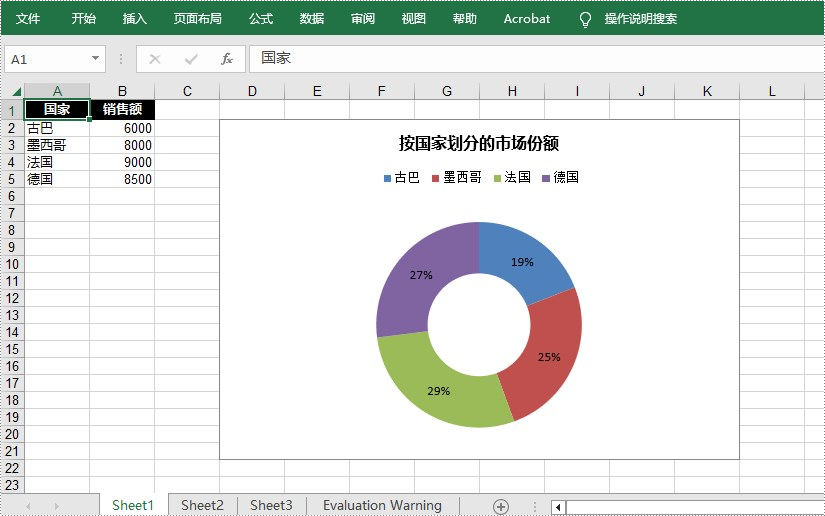Click the horizontal scrollbar left arrow
The height and width of the screenshot is (516, 825).
[558, 507]
